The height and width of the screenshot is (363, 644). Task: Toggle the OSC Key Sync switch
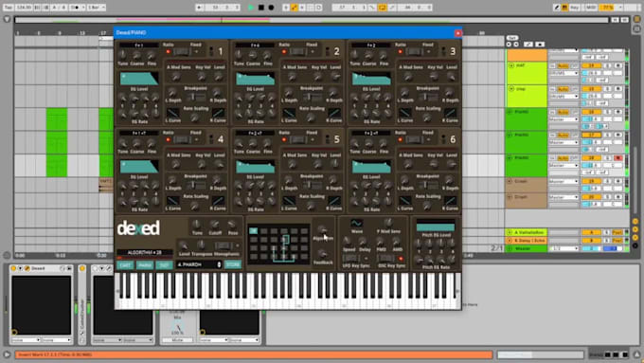[x=385, y=258]
